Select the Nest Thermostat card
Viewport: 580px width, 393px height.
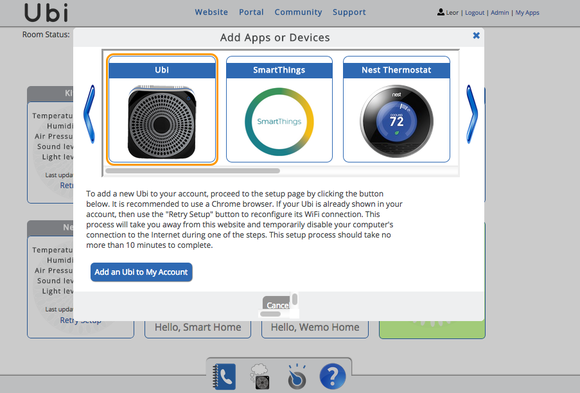tap(397, 110)
